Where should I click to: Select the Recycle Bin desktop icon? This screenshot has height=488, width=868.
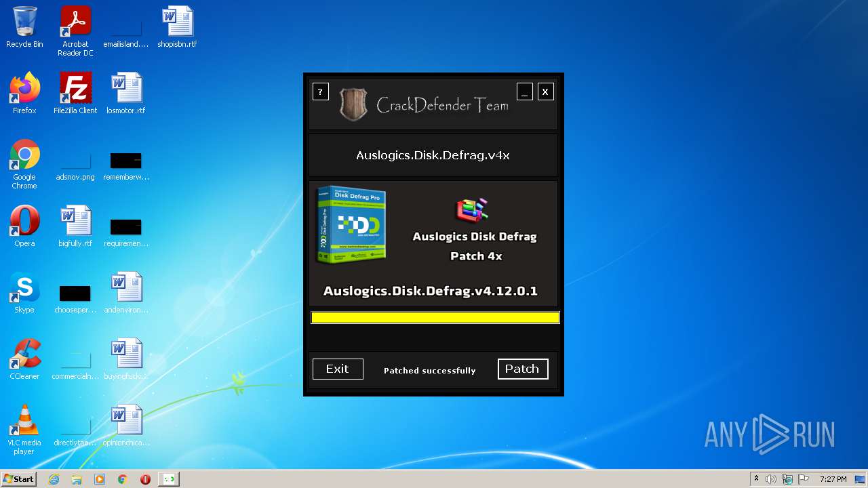pos(24,28)
